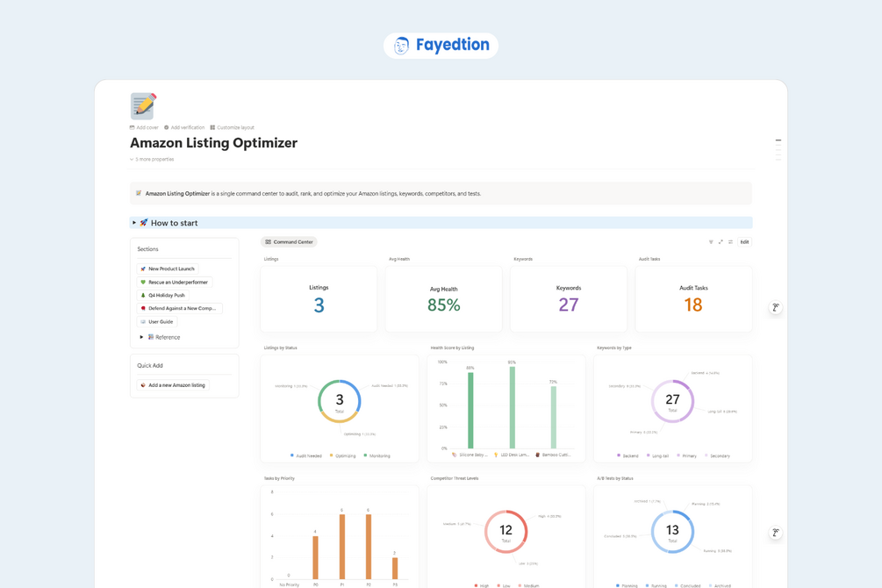
Task: Open Customize layout option
Action: coord(232,128)
